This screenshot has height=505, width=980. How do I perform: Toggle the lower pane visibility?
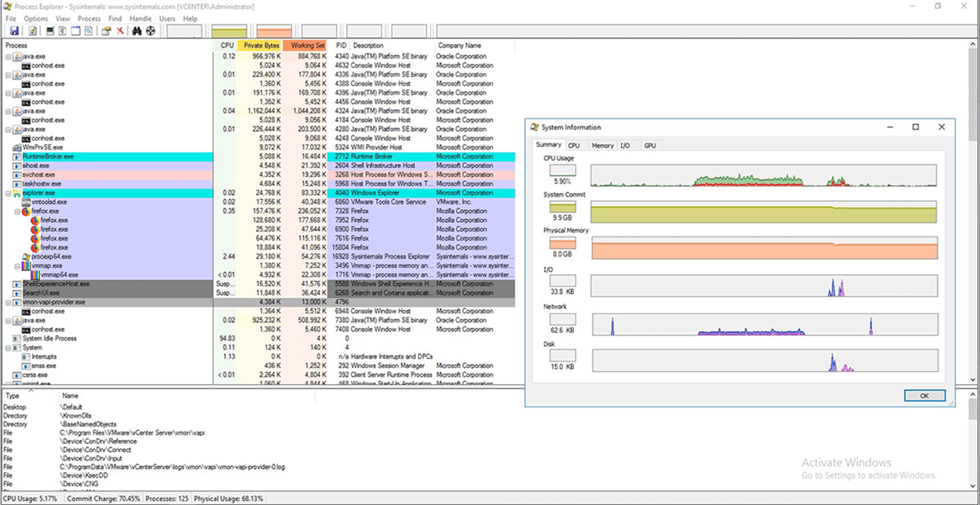pos(75,31)
